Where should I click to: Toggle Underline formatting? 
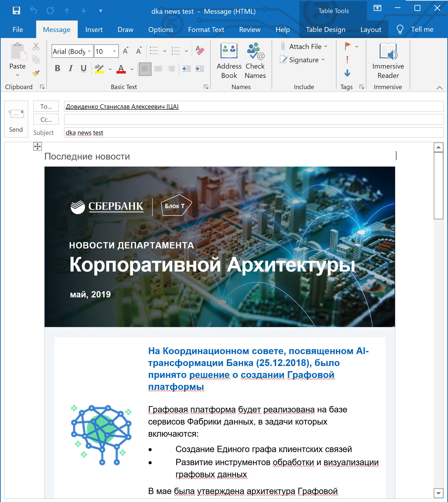pyautogui.click(x=84, y=68)
